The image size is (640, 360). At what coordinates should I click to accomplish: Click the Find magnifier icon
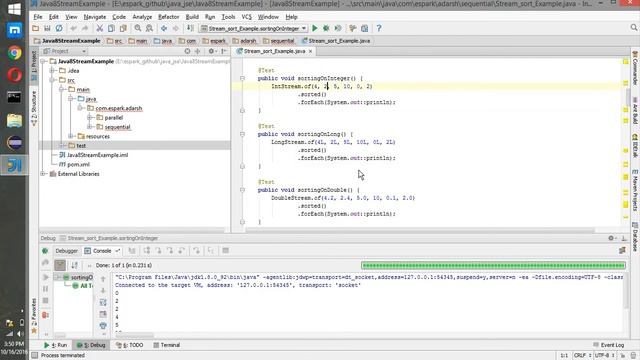click(x=138, y=28)
